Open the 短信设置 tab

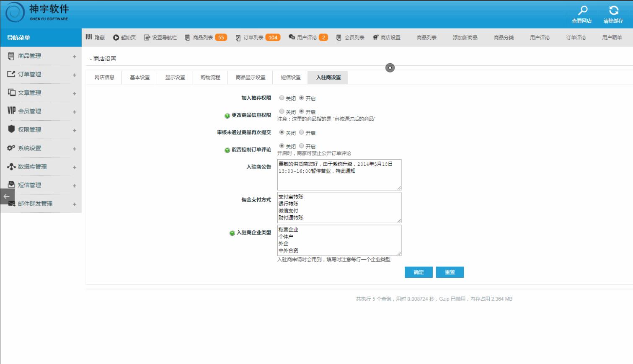tap(290, 77)
